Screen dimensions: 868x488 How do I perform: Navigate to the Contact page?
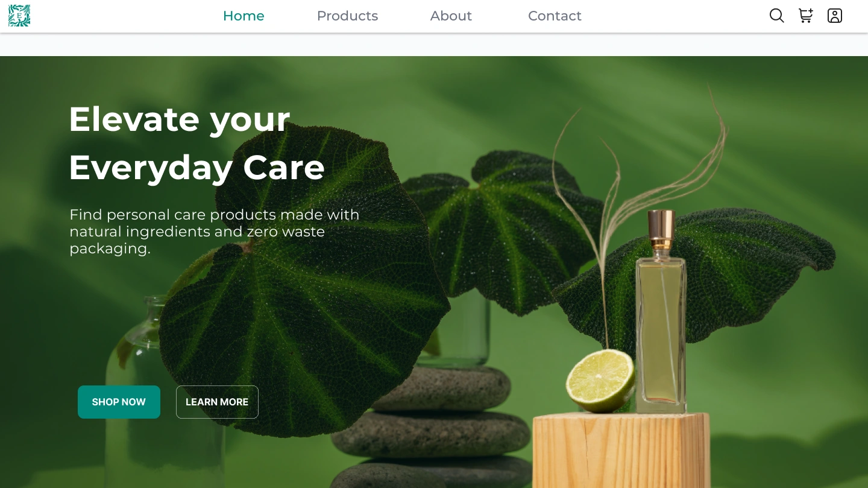[x=555, y=16]
